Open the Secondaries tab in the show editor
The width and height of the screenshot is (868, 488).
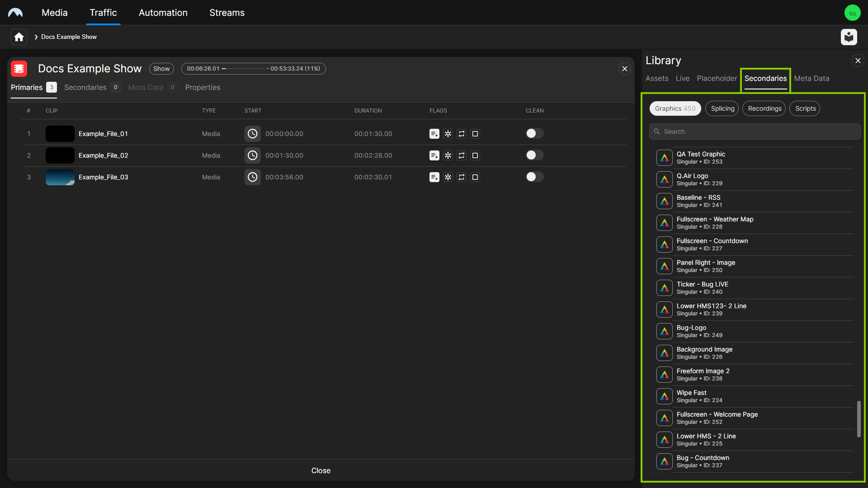(85, 87)
